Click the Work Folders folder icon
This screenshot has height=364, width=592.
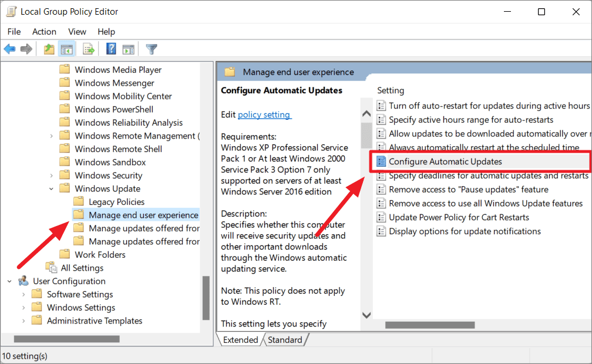[x=65, y=254]
